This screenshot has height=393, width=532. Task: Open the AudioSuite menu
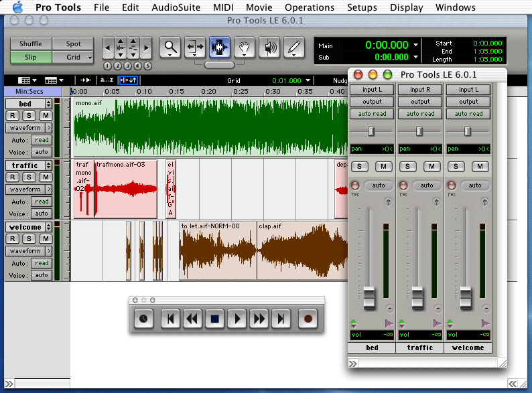pos(176,7)
